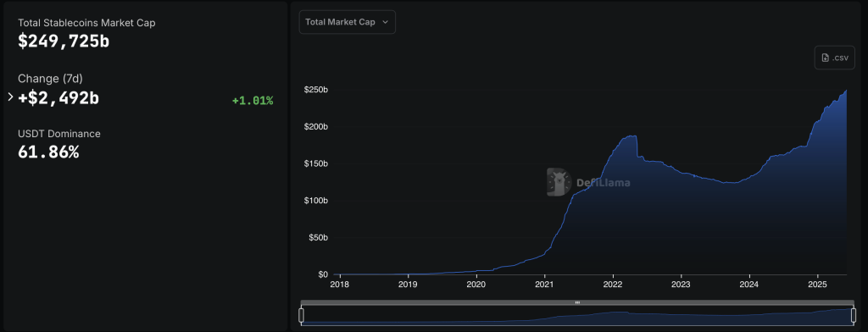Screen dimensions: 868x332
Task: Click the $0 y-axis label
Action: click(323, 274)
